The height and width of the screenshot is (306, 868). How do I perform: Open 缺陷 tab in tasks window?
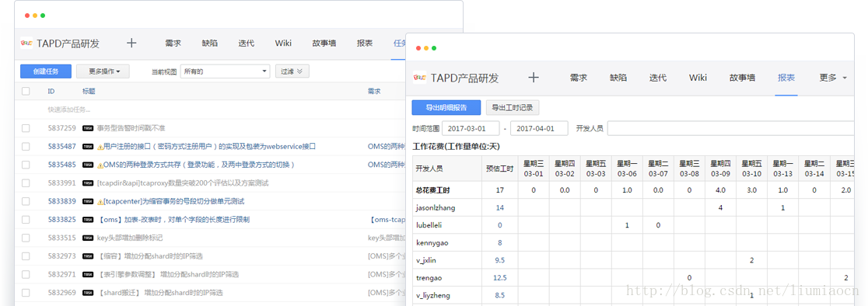click(210, 43)
